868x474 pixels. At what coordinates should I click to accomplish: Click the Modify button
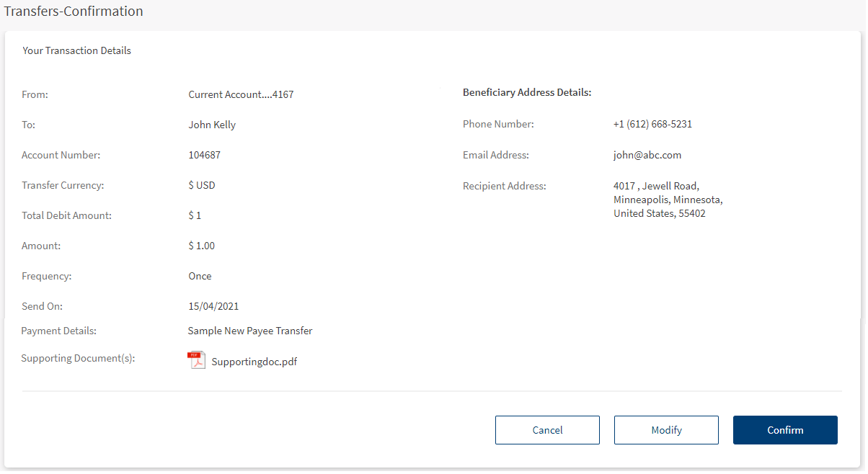coord(666,430)
